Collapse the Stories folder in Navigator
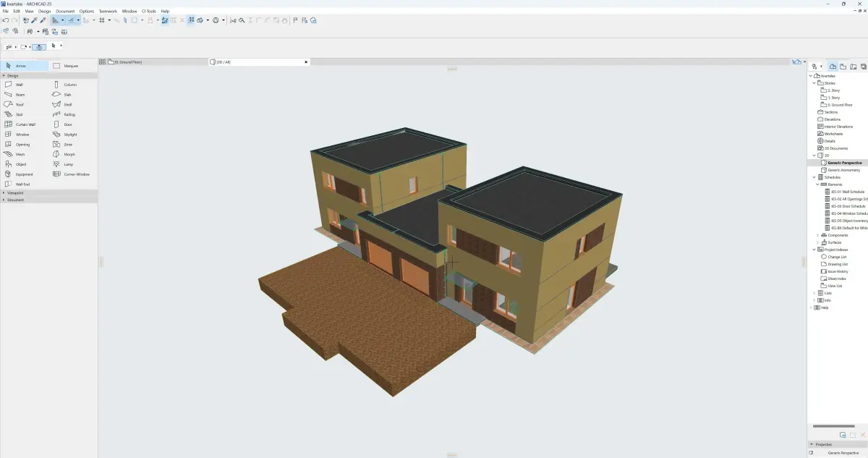This screenshot has width=868, height=458. pos(814,83)
